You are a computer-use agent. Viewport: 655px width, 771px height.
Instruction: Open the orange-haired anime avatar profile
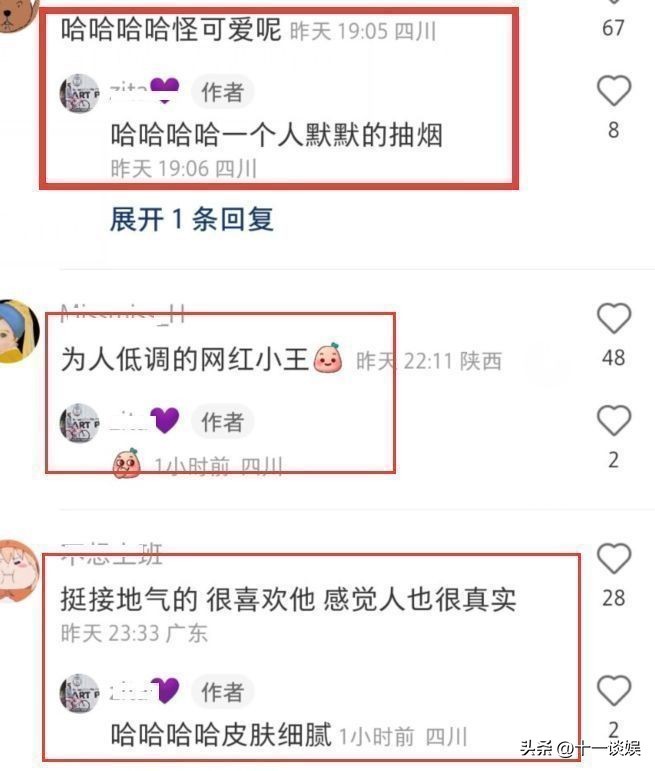[x=19, y=570]
